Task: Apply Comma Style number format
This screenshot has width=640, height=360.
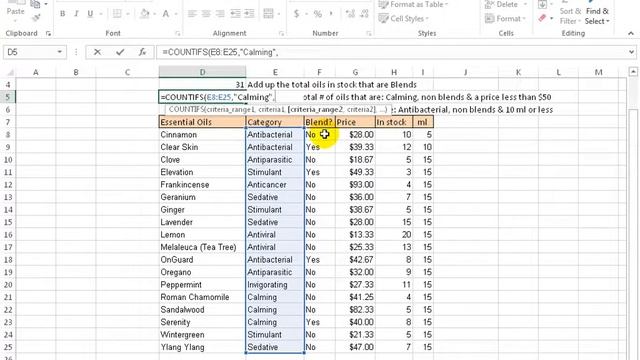Action: click(331, 14)
